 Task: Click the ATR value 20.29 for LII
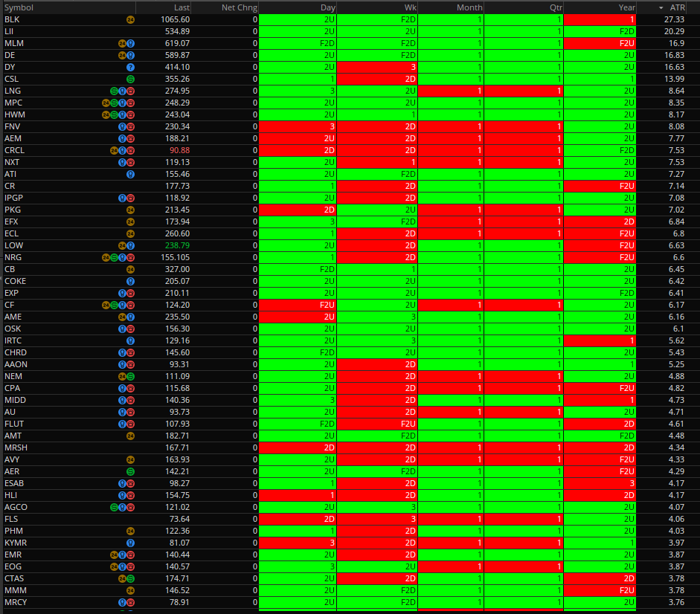click(674, 32)
